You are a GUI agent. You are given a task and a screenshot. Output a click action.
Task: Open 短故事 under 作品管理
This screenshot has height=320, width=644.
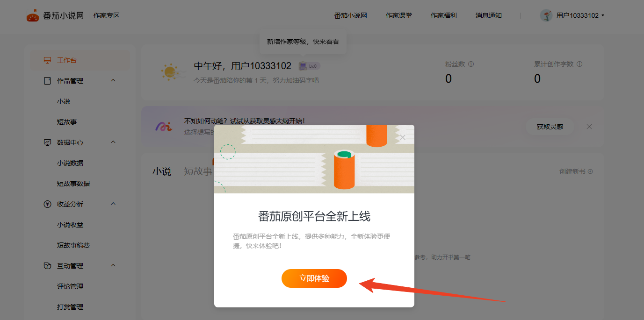point(67,122)
